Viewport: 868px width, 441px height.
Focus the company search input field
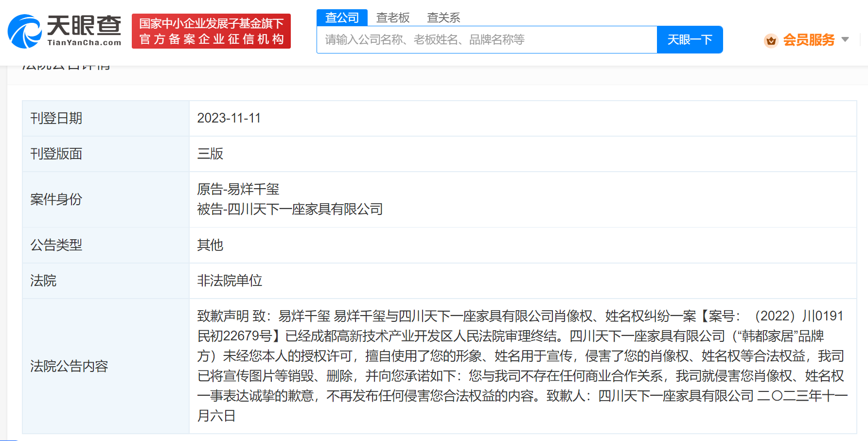tap(486, 40)
